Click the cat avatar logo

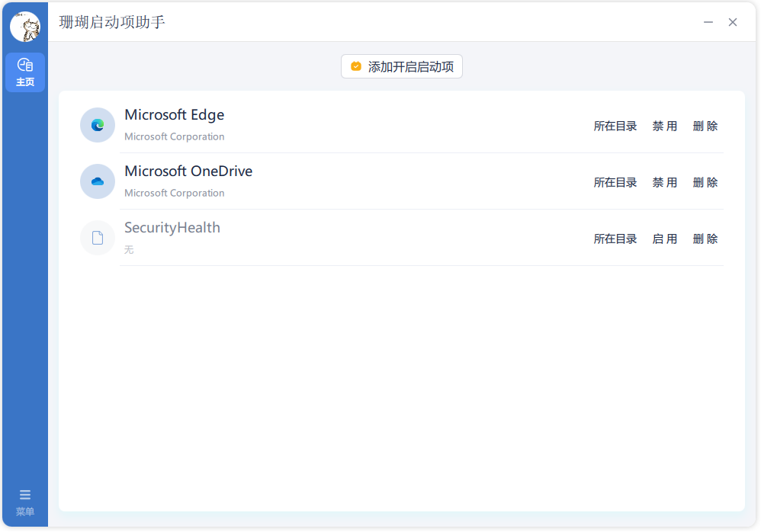(25, 27)
